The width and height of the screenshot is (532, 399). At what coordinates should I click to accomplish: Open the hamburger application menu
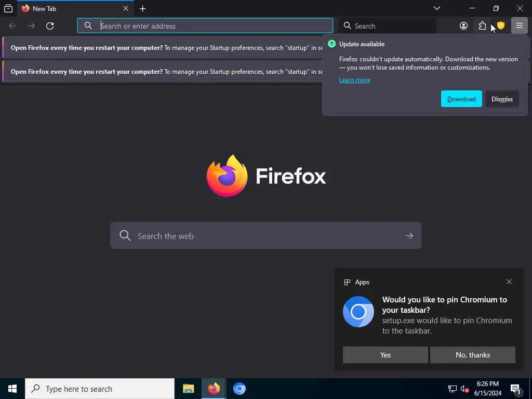519,25
